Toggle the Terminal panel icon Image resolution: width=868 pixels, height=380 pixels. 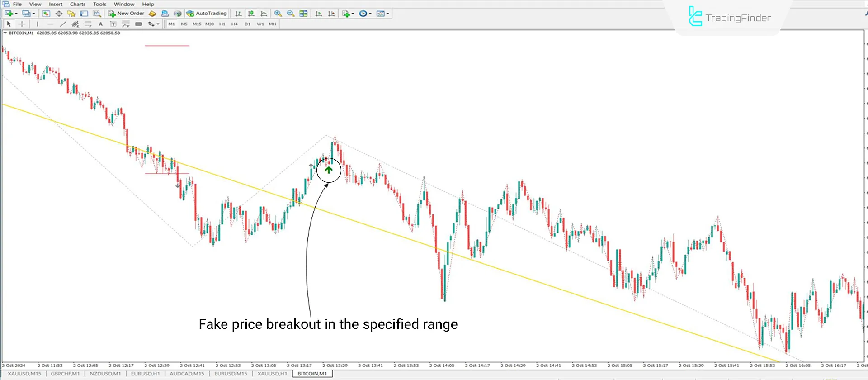point(84,14)
